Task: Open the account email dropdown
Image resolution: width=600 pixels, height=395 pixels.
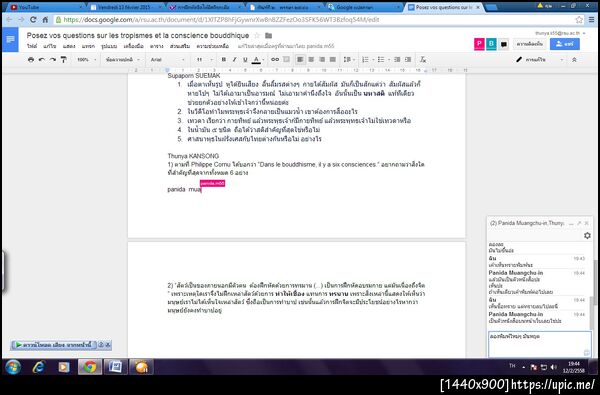Action: coord(560,33)
